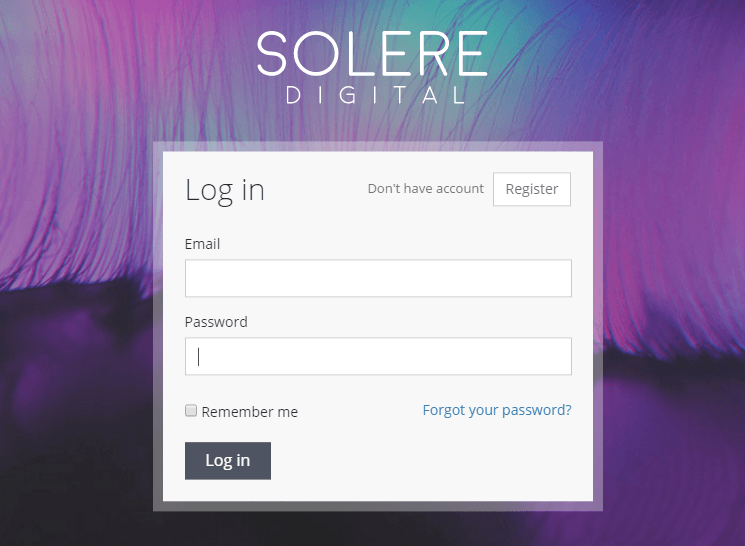This screenshot has height=546, width=745.
Task: Click the SOLERE logo wordmark
Action: pos(372,54)
